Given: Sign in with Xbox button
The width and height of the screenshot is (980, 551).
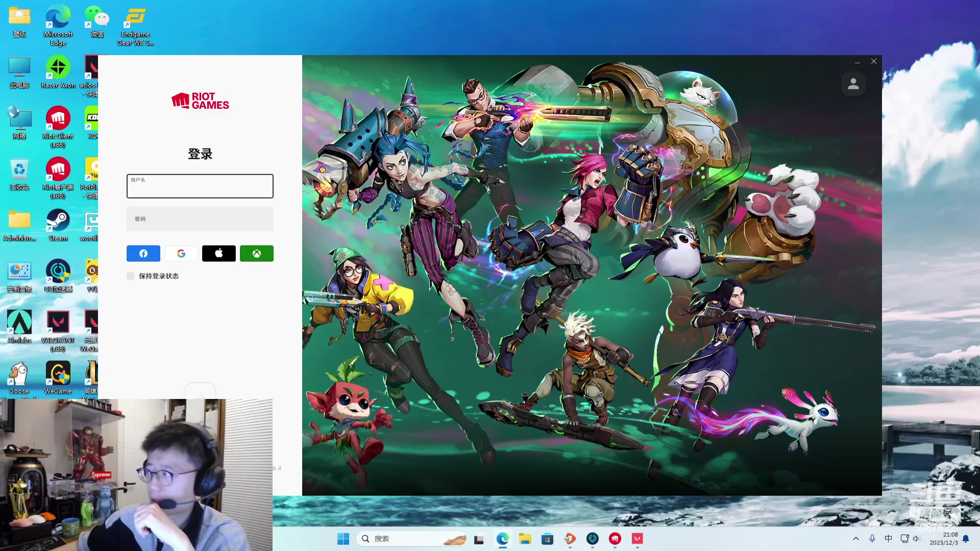Looking at the screenshot, I should click(x=257, y=254).
